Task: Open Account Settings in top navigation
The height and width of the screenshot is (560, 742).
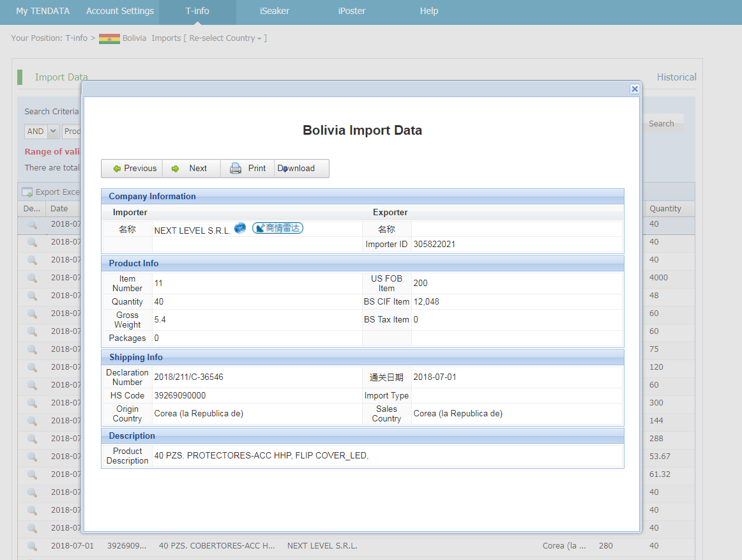Action: click(120, 11)
